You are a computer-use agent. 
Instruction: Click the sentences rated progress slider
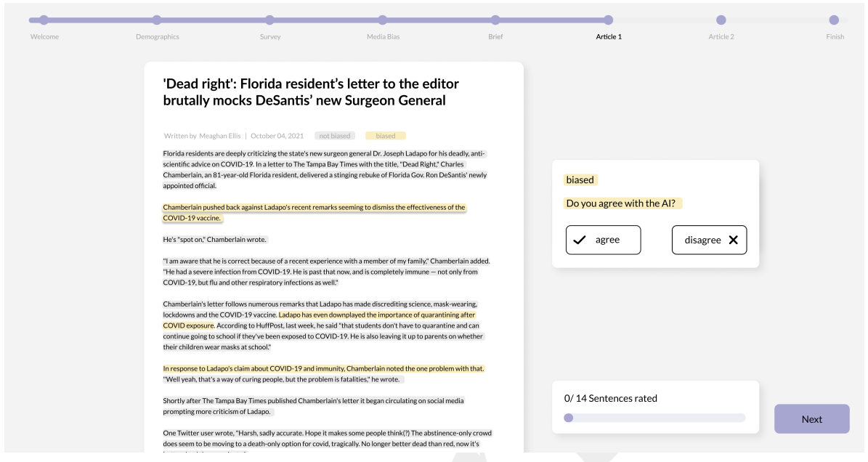point(654,417)
